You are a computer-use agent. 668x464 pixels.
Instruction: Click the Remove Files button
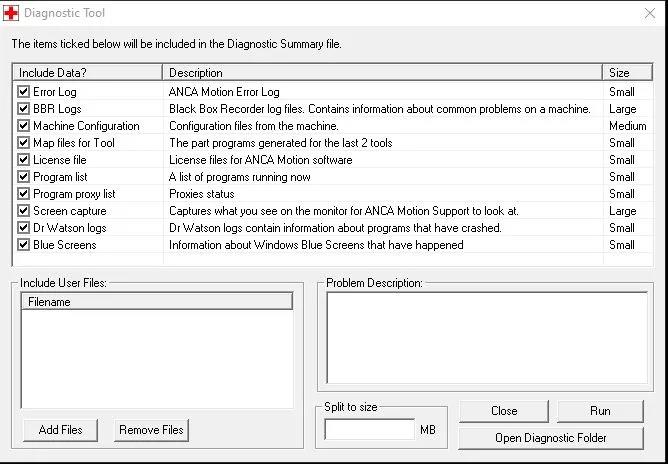click(151, 429)
